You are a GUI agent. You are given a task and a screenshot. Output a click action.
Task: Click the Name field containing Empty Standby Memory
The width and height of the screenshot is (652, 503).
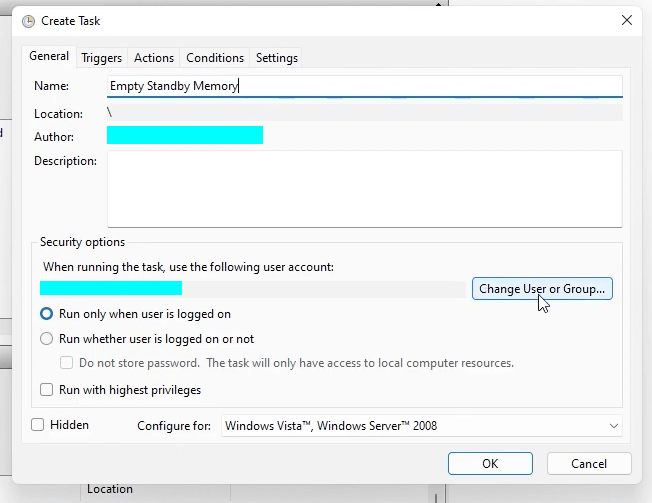364,86
